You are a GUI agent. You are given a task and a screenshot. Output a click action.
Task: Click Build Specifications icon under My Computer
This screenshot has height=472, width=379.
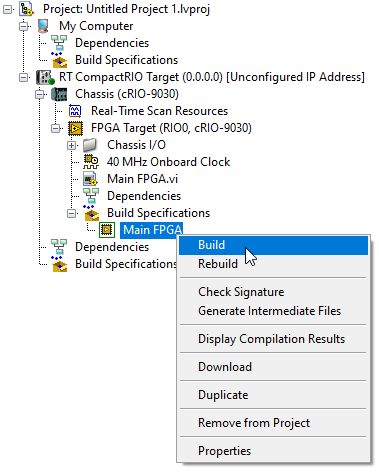(59, 60)
